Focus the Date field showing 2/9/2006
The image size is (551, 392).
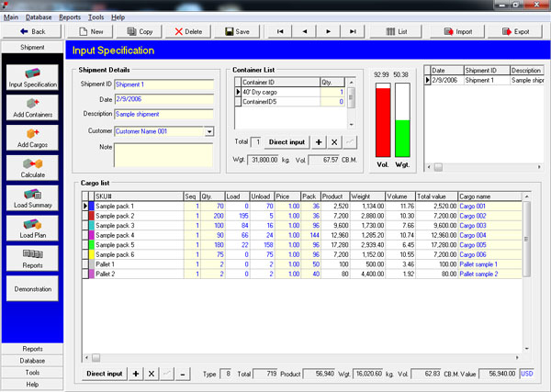pos(163,99)
